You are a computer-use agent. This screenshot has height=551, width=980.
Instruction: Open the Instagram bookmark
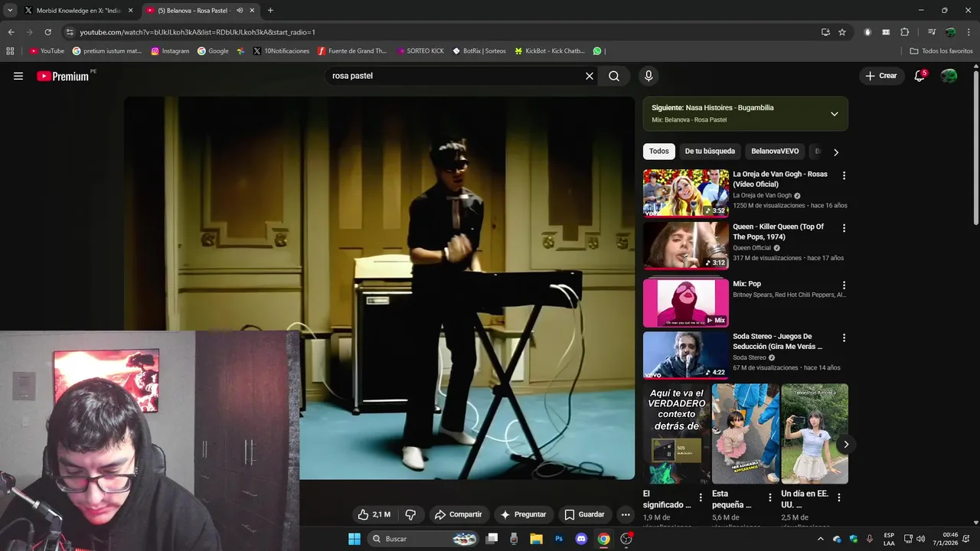click(170, 51)
